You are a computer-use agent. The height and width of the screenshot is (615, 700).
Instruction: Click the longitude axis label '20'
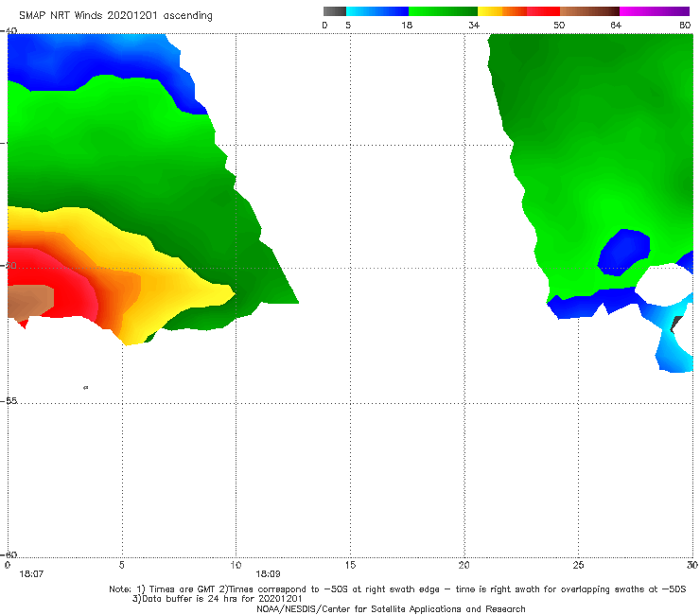pos(464,565)
